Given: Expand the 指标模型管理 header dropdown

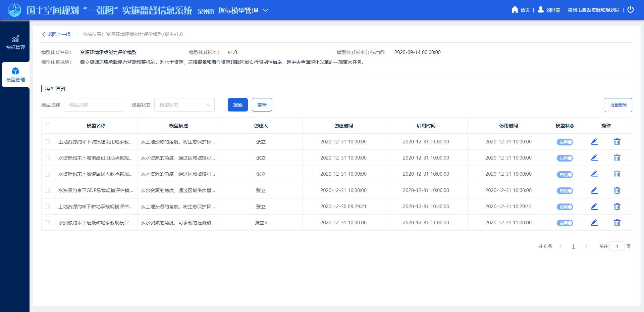Looking at the screenshot, I should click(x=265, y=10).
